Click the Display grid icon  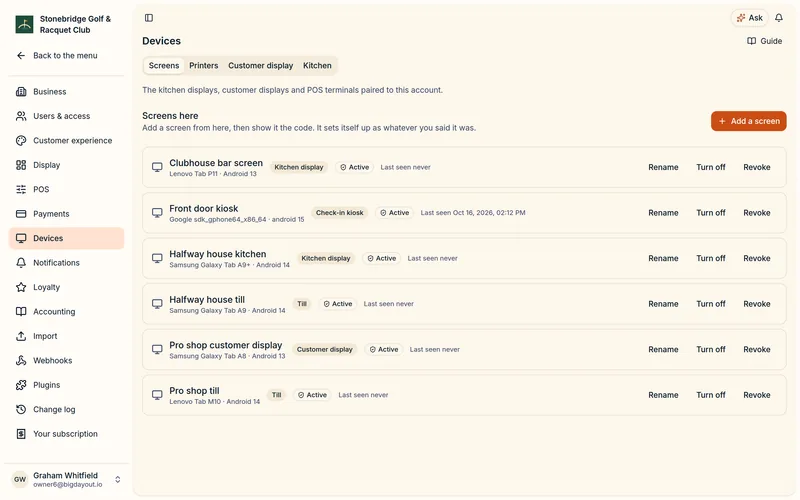21,165
